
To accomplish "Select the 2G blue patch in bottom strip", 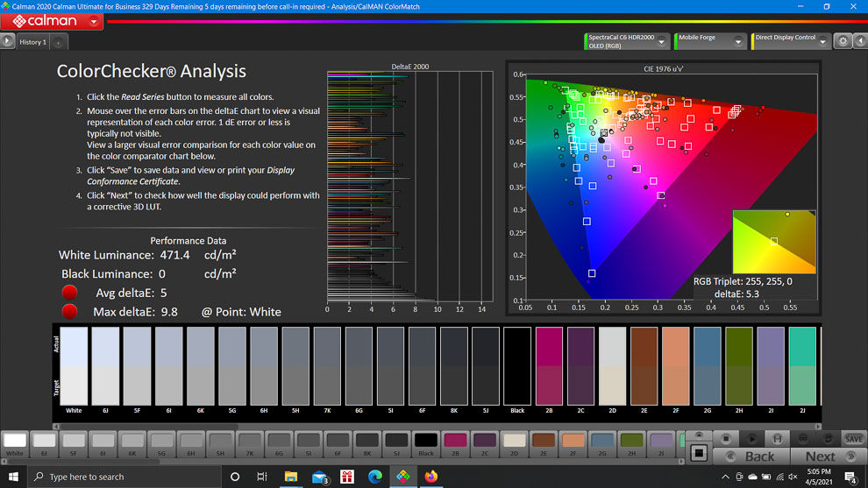I will coord(601,444).
